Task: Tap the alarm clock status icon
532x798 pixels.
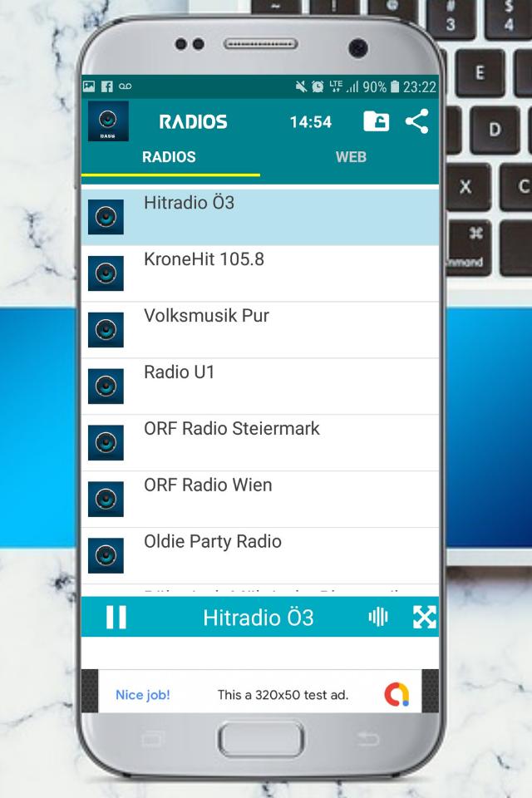Action: pos(318,86)
